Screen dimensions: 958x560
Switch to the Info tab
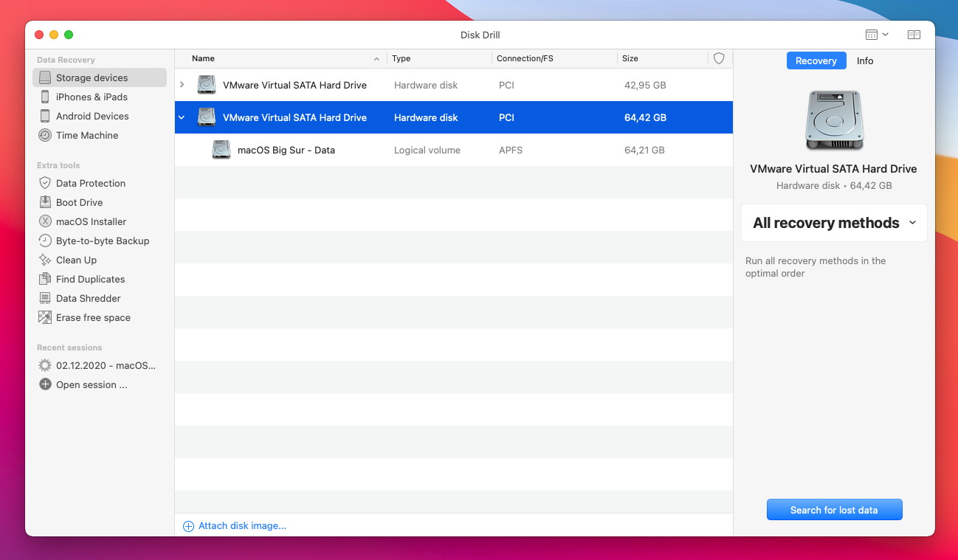865,61
